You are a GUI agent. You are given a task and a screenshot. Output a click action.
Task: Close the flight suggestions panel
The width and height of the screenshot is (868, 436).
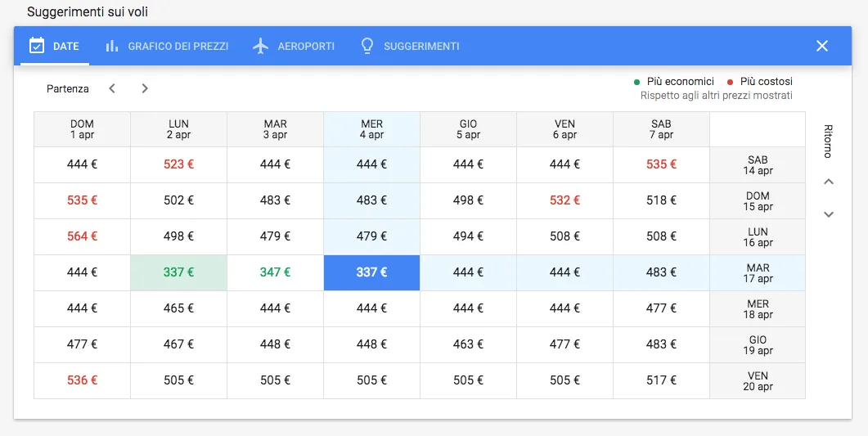tap(822, 46)
